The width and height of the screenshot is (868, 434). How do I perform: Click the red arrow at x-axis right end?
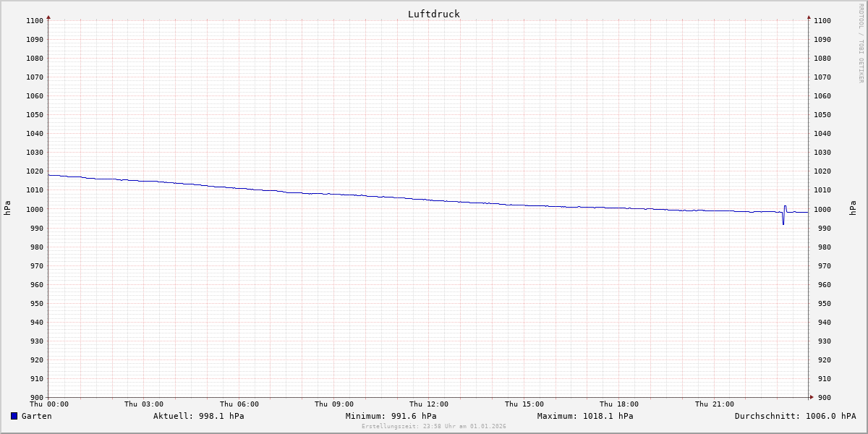[x=811, y=397]
